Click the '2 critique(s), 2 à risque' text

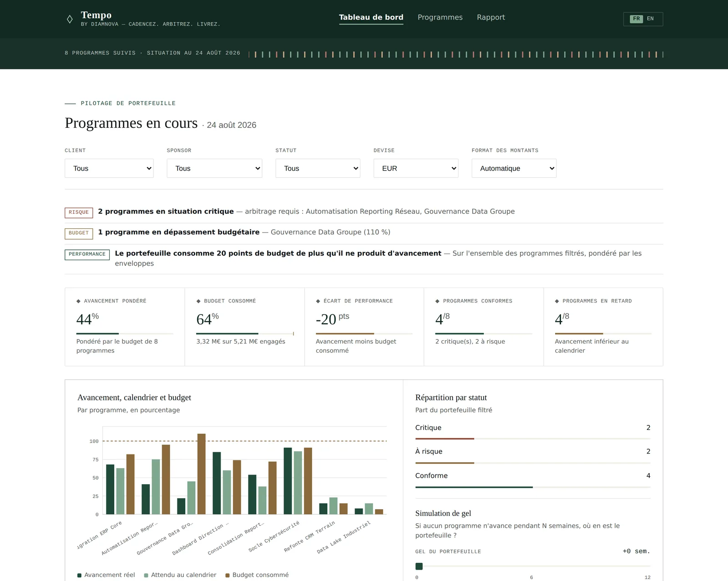click(x=470, y=342)
